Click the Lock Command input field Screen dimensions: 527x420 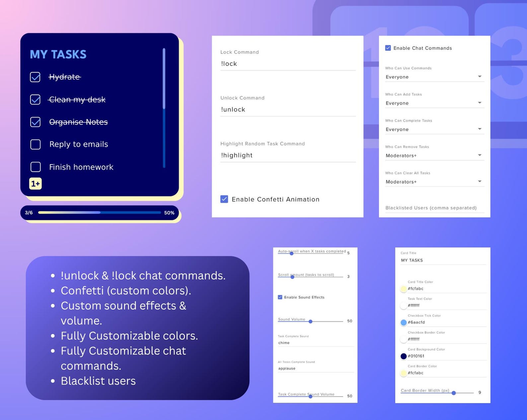point(288,64)
